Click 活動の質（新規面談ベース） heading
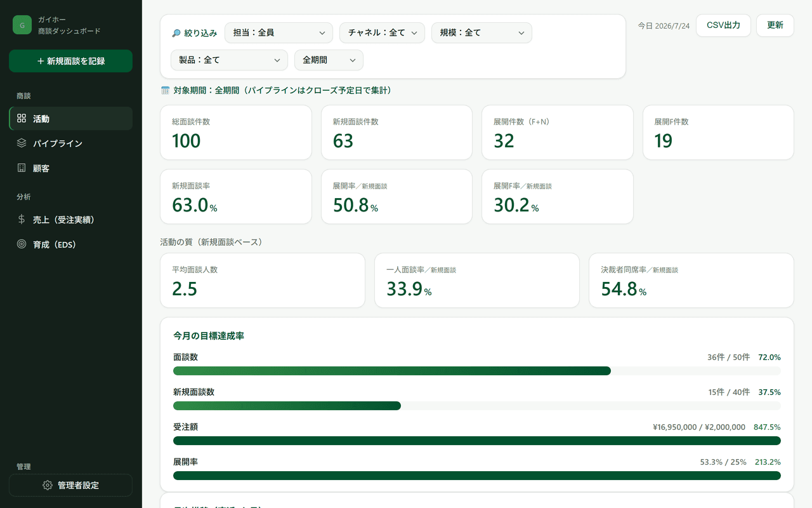 [211, 242]
